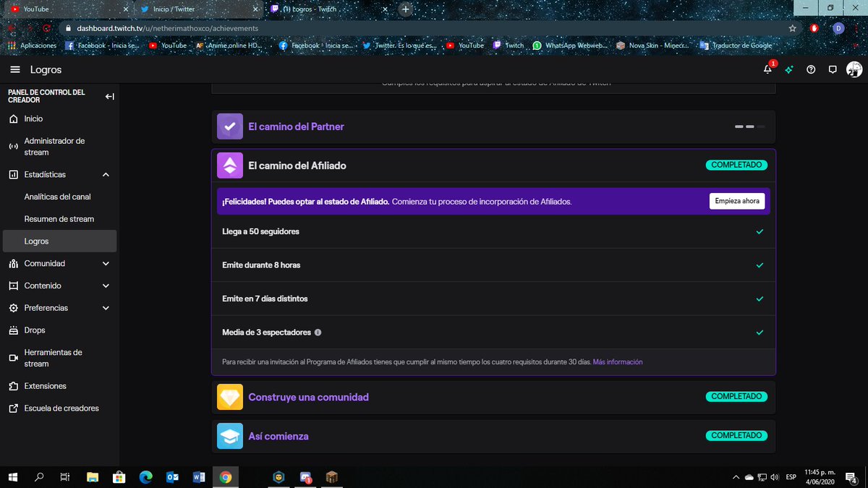Open the hamburger menu beside Logros
Image resolution: width=868 pixels, height=488 pixels.
pos(14,69)
